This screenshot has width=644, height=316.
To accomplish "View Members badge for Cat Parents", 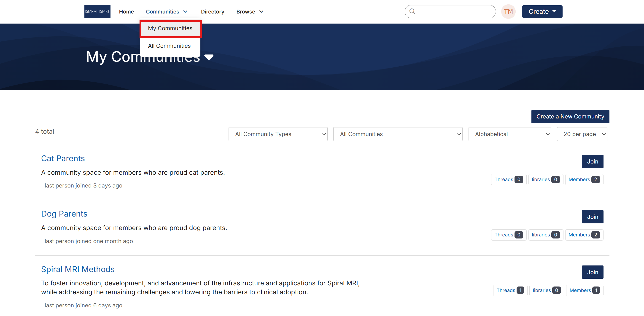I will (584, 179).
